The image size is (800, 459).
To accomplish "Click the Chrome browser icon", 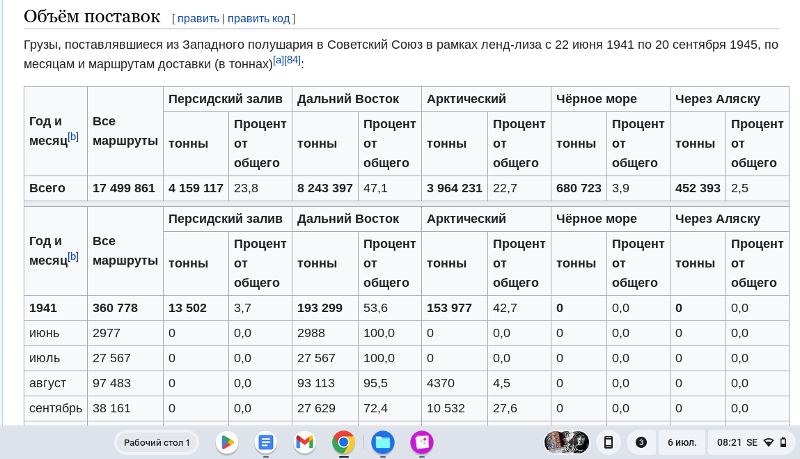I will [343, 442].
